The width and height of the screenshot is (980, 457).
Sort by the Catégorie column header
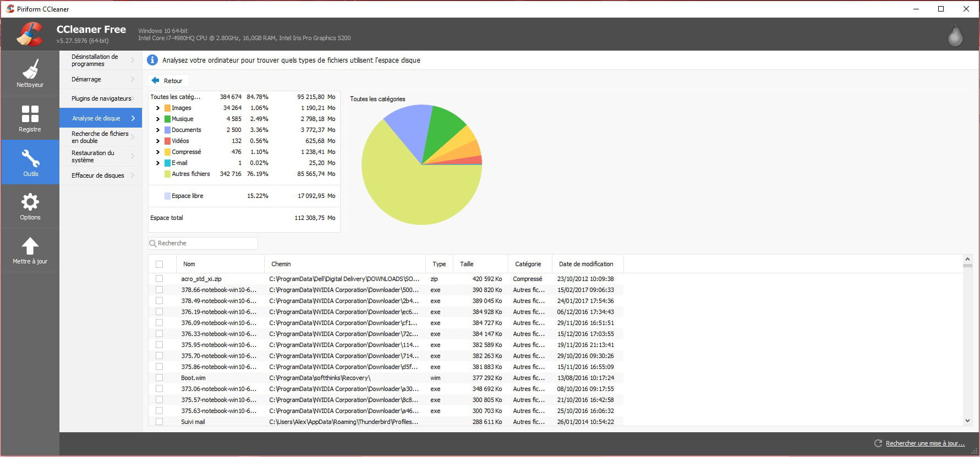tap(530, 264)
